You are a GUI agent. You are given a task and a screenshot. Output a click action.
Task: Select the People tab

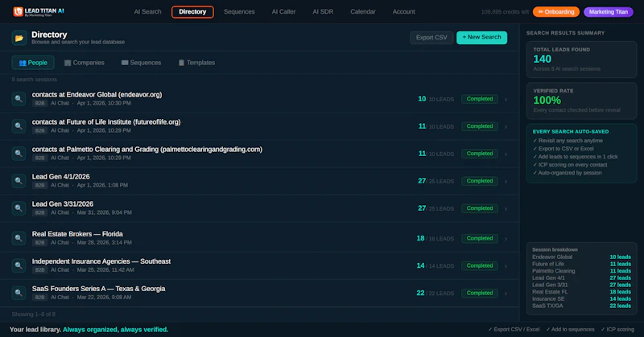click(x=33, y=63)
